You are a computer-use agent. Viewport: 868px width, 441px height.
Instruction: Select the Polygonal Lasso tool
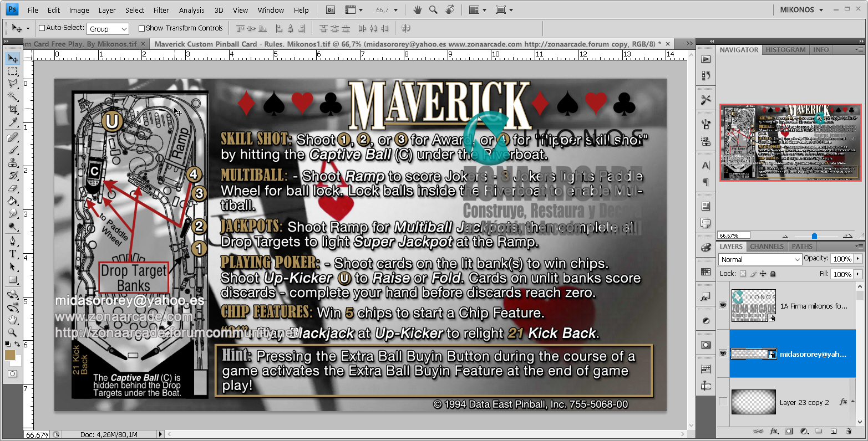13,84
